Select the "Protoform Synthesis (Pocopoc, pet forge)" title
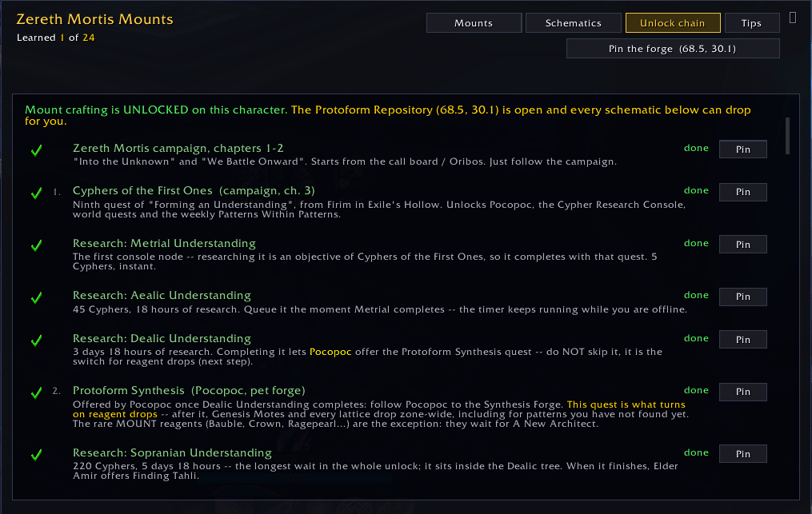This screenshot has height=514, width=812. [189, 390]
